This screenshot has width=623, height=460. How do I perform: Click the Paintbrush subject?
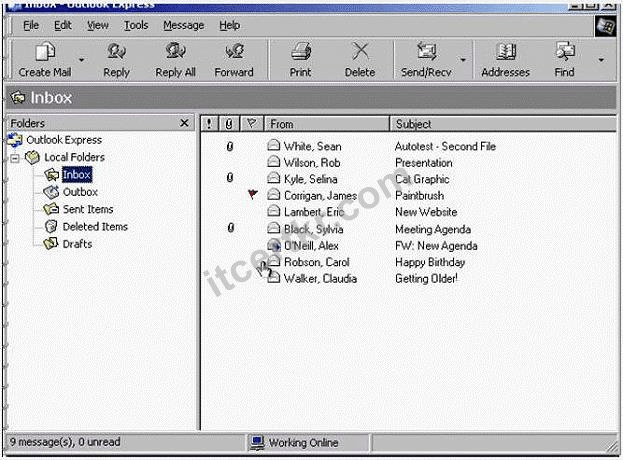tap(420, 196)
